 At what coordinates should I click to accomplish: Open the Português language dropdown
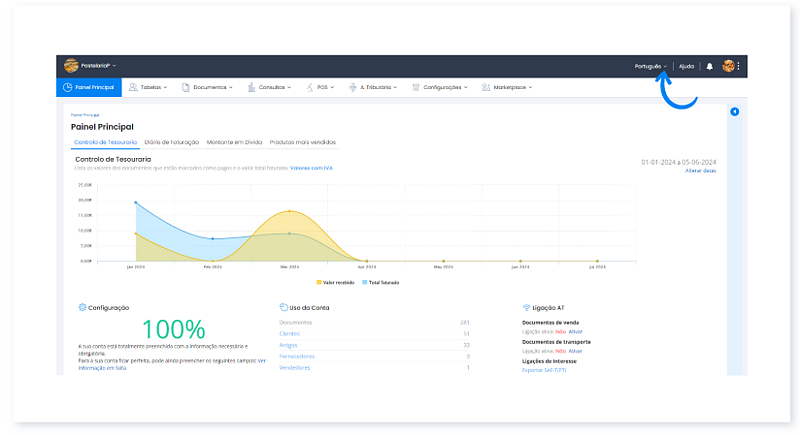[x=651, y=66]
